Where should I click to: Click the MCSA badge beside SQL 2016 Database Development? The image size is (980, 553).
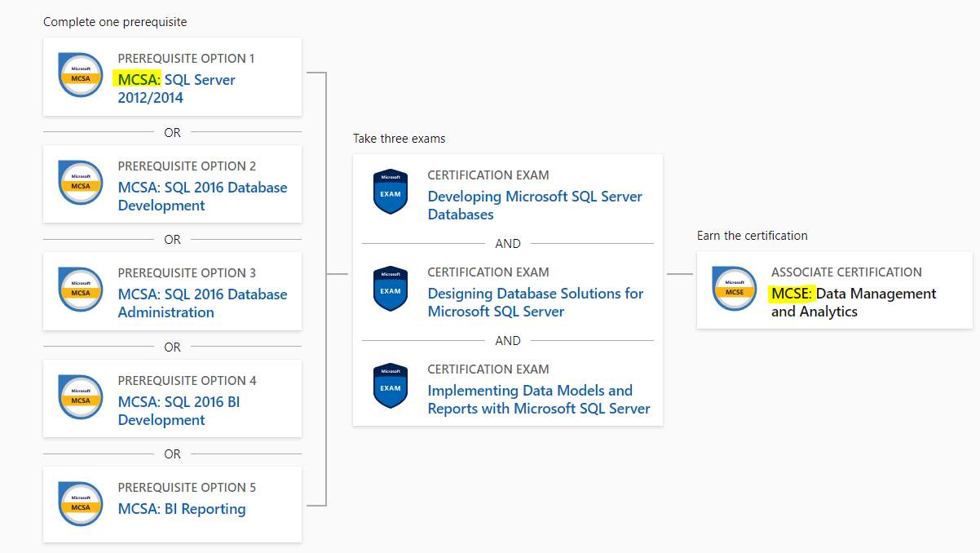(81, 183)
